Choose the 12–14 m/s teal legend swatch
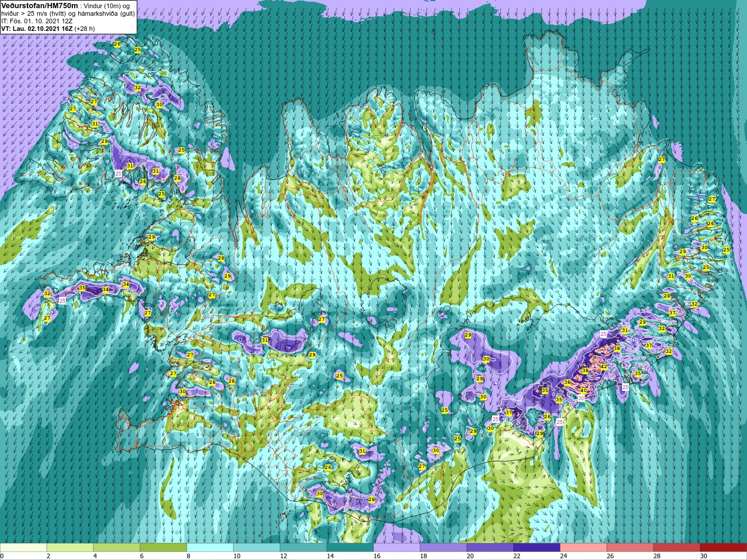This screenshot has height=560, width=747. pos(303,548)
